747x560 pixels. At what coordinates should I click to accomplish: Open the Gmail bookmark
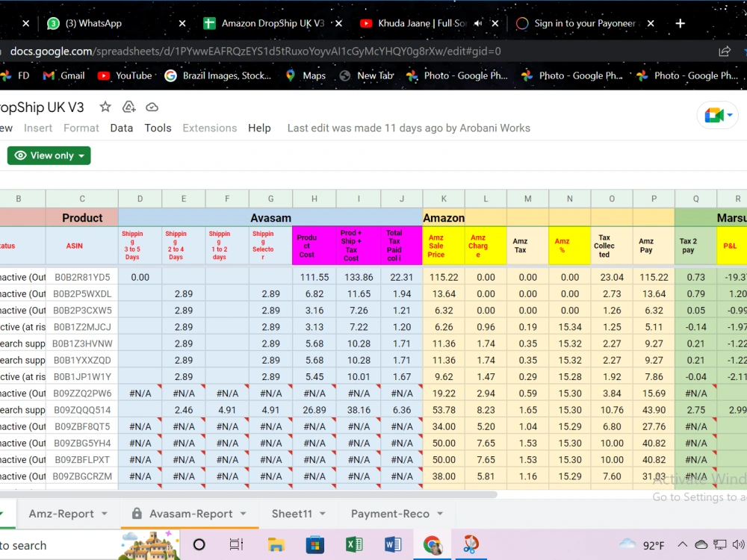[x=63, y=75]
